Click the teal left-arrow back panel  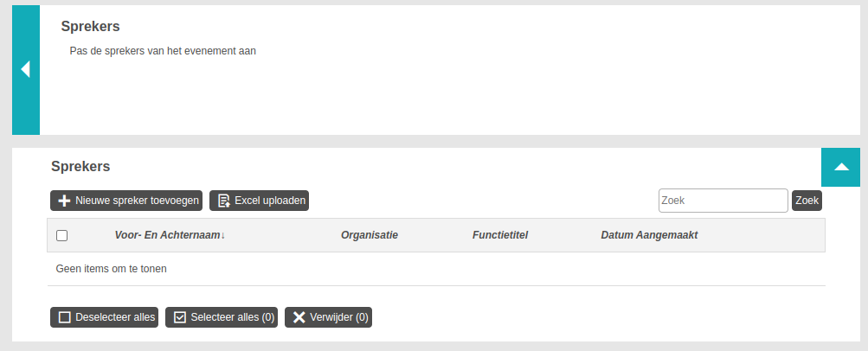coord(26,70)
